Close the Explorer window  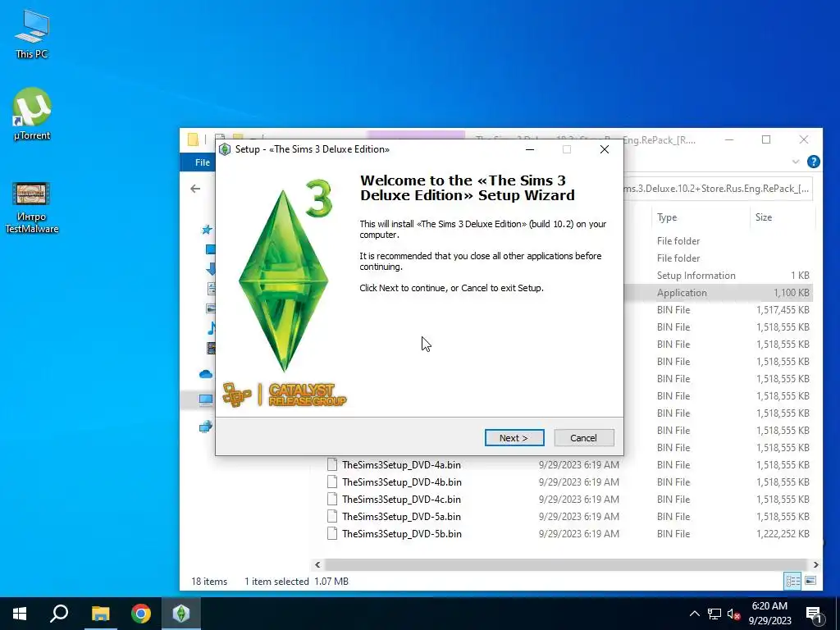point(804,139)
